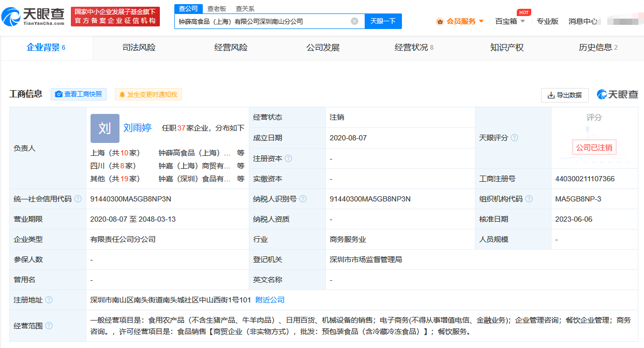The height and width of the screenshot is (348, 644).
Task: Open the 经营风险 tab
Action: (231, 48)
